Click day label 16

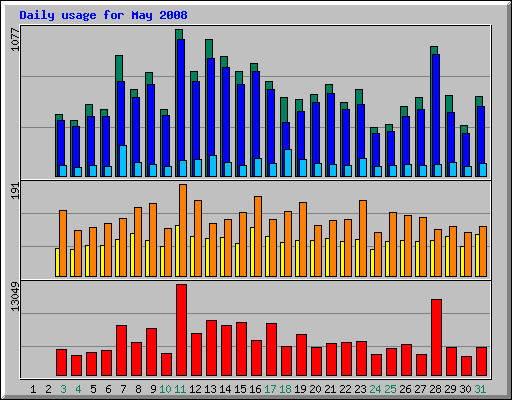tap(255, 389)
